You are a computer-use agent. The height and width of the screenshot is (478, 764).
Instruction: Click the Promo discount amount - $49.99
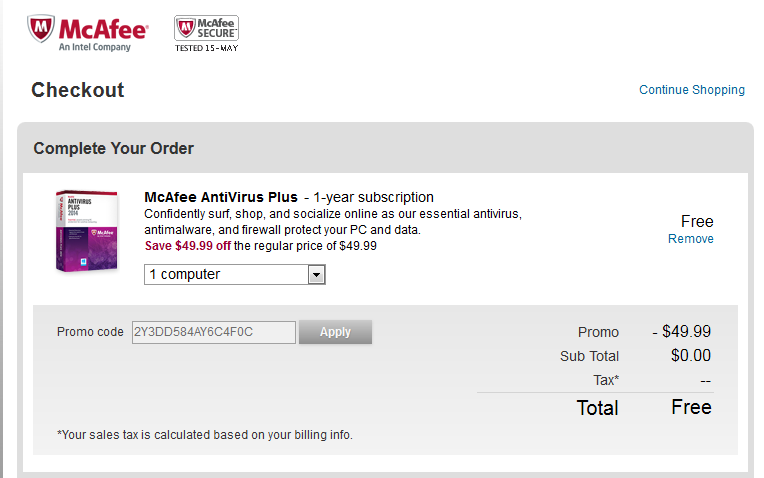682,332
